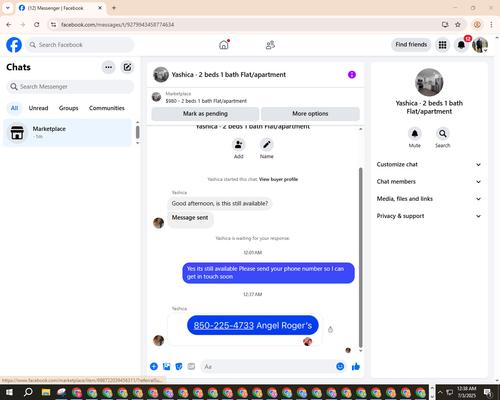Screen dimensions: 500x400
Task: Select the All chats filter
Action: [x=14, y=108]
